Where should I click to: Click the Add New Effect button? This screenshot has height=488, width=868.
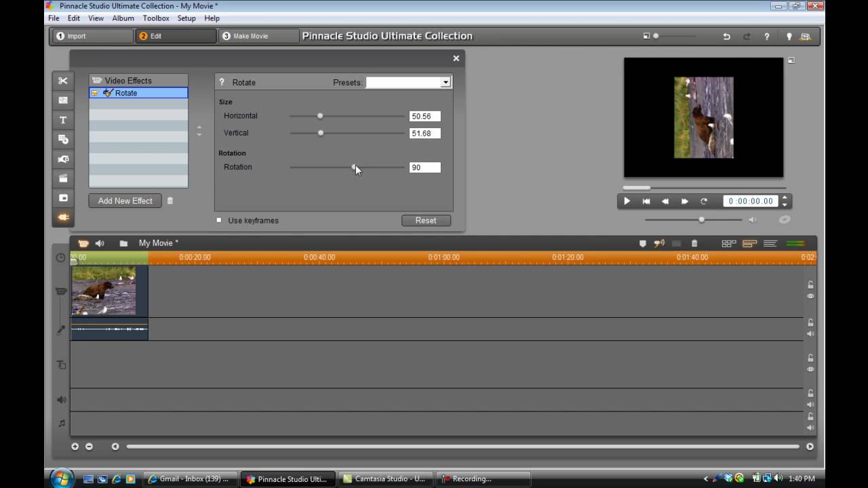click(x=125, y=201)
